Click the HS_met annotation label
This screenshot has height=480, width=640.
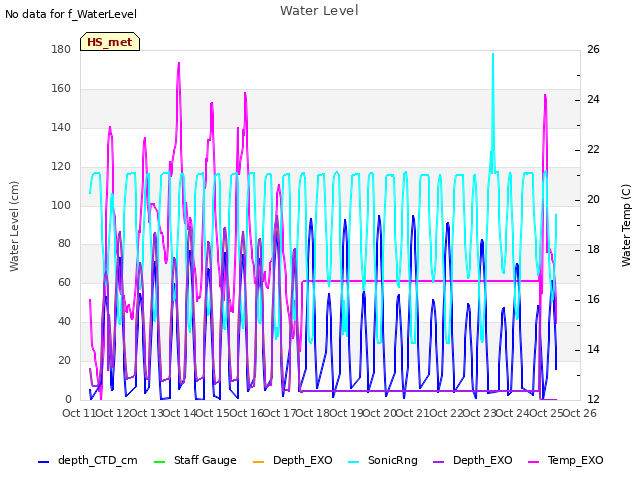(x=110, y=42)
